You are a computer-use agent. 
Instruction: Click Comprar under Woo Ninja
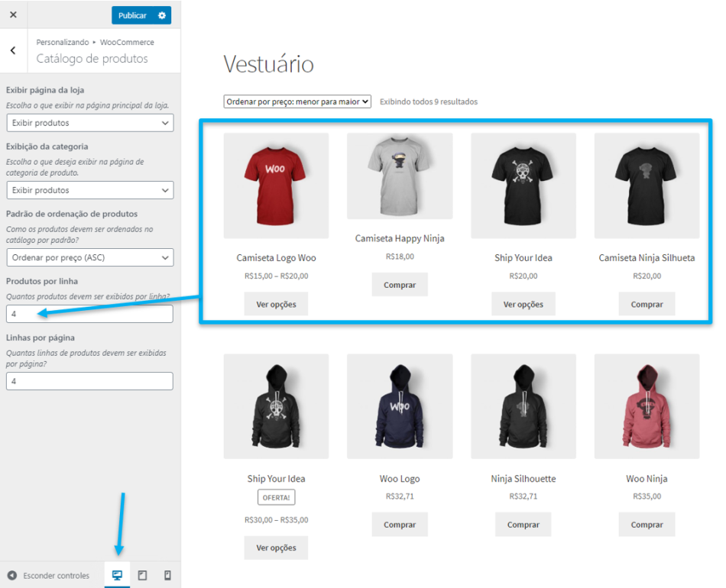coord(647,525)
